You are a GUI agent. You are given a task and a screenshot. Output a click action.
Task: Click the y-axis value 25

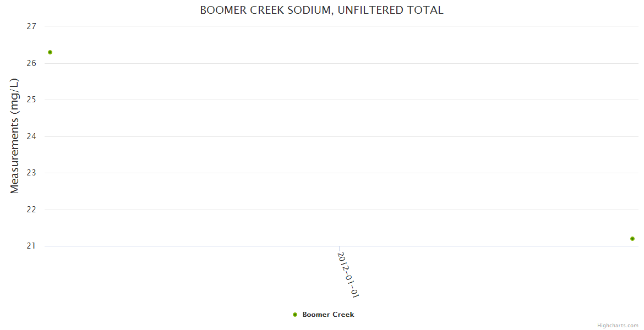pos(31,100)
